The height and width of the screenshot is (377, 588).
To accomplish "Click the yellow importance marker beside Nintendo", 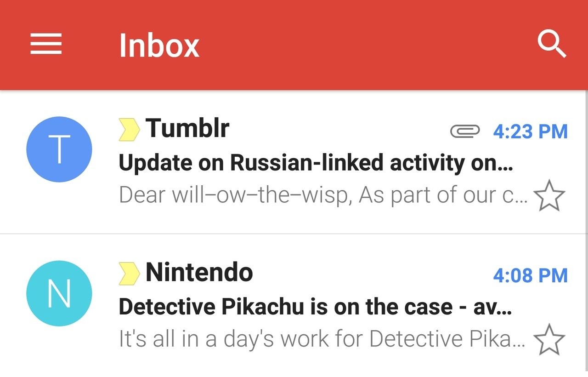I will point(129,274).
